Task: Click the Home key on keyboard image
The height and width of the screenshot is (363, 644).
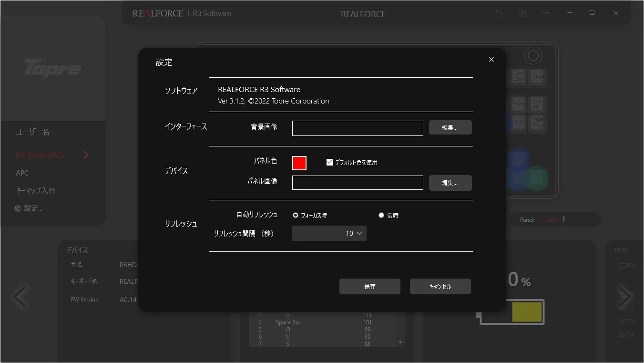Action: click(519, 104)
